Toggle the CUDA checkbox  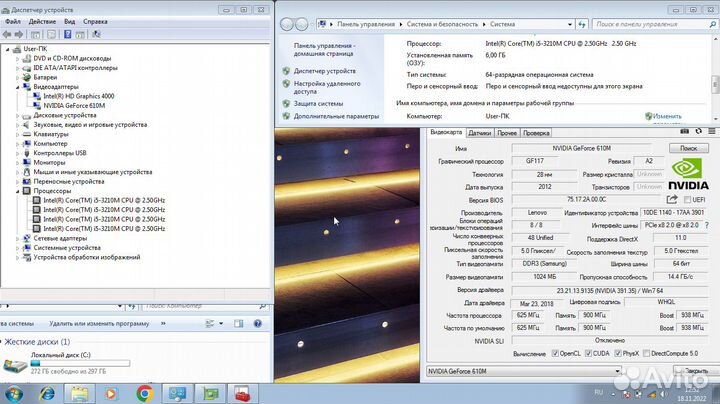point(588,354)
